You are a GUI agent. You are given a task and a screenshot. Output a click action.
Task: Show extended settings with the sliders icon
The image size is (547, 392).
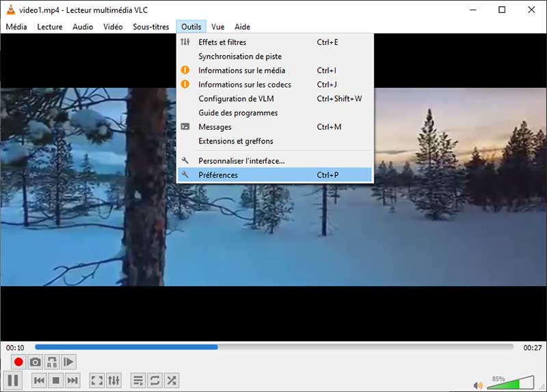point(114,380)
